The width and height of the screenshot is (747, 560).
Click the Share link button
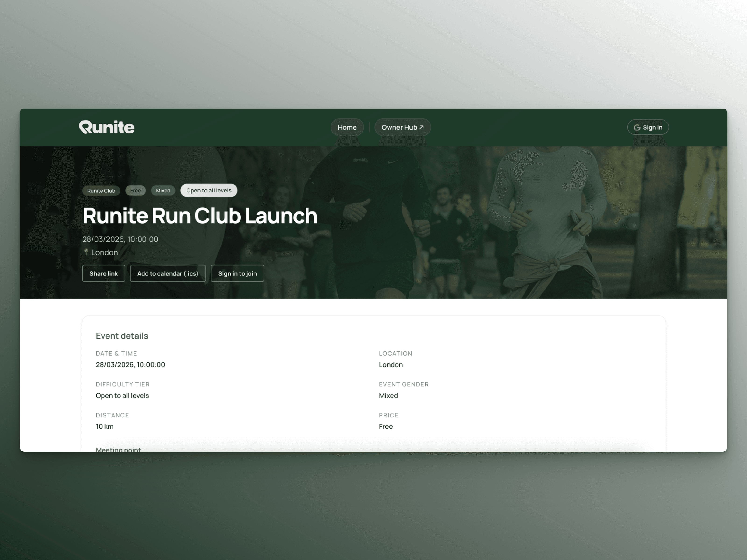coord(103,273)
